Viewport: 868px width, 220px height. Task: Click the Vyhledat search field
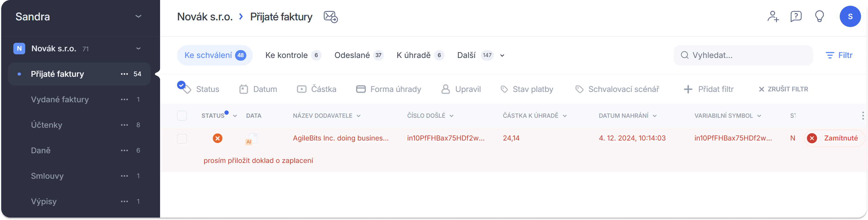coord(743,55)
